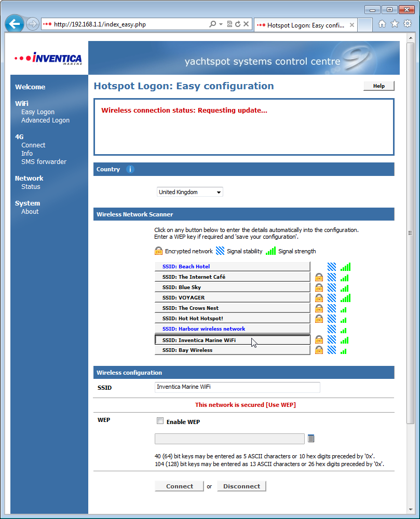Viewport: 420px width, 519px height.
Task: Select SSID: Harbour wireless network button
Action: pyautogui.click(x=233, y=329)
